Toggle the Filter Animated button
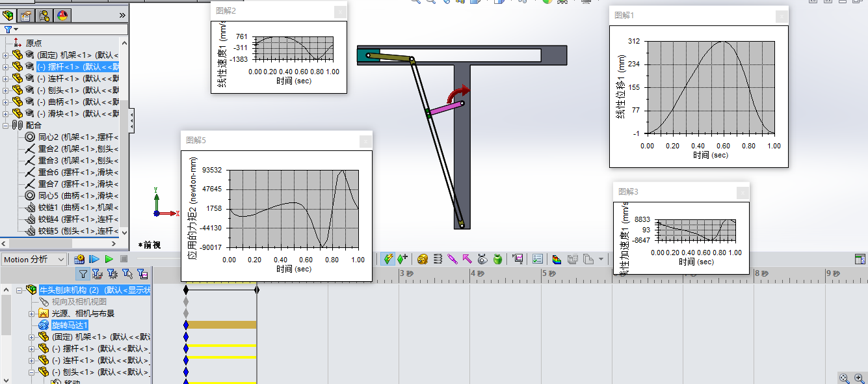 click(x=97, y=273)
